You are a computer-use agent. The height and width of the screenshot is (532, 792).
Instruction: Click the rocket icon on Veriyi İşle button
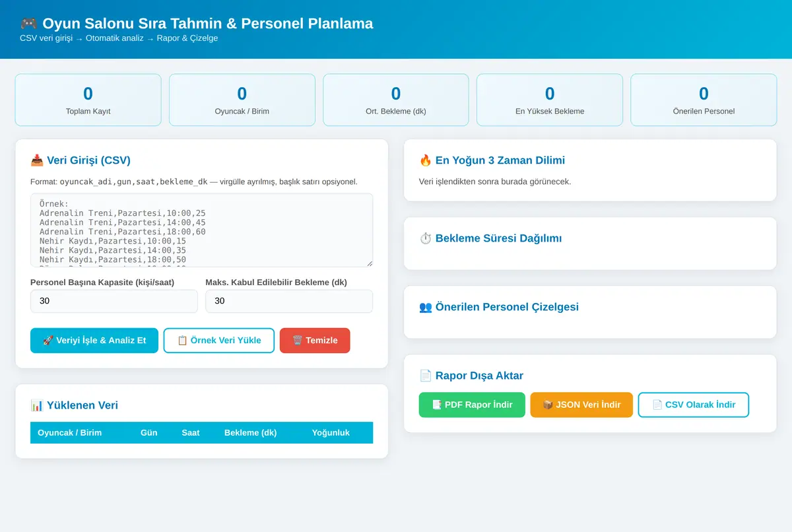click(48, 341)
